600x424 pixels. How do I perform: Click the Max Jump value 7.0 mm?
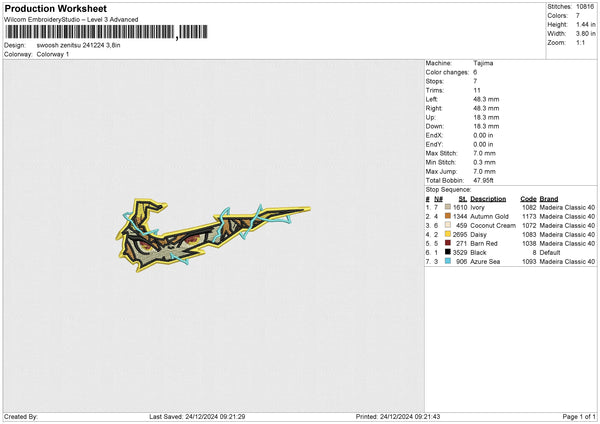(484, 171)
